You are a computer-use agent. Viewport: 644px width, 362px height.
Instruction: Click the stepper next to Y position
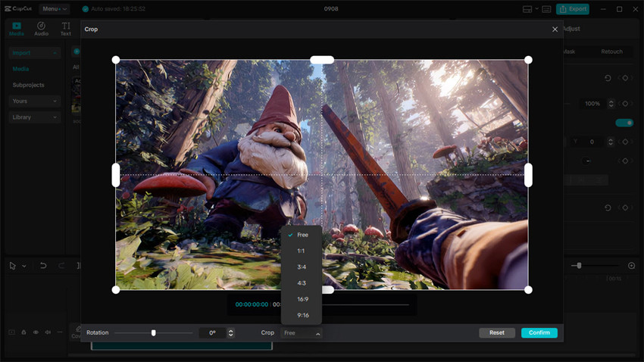pos(611,142)
